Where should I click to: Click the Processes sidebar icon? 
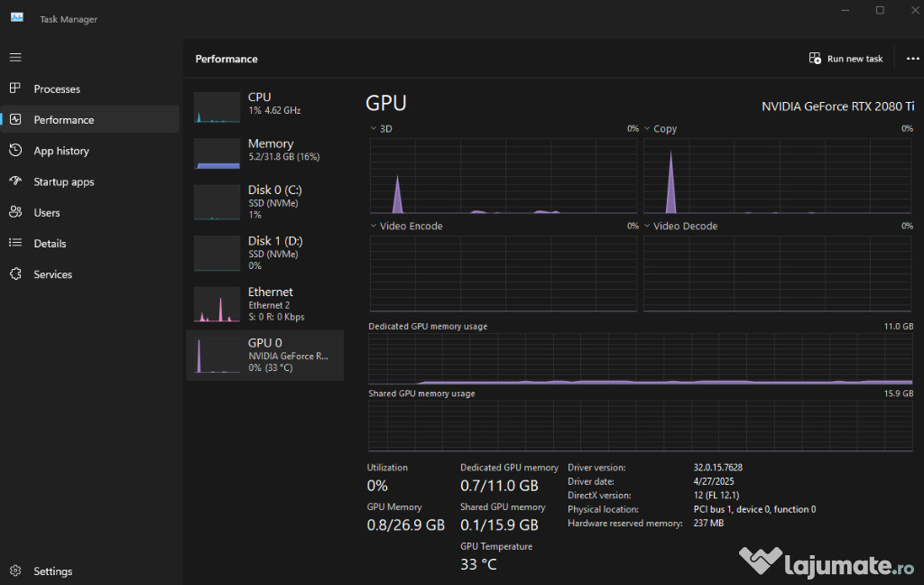[15, 88]
